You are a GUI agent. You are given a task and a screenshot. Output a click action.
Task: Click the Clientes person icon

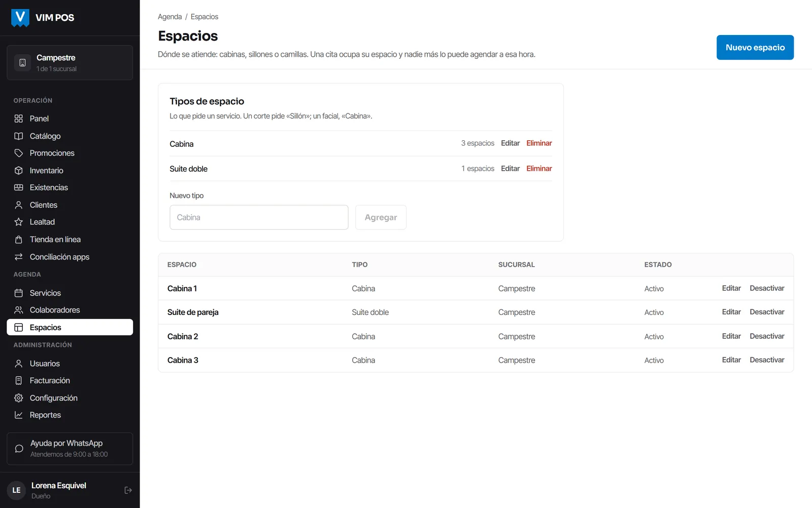(19, 205)
